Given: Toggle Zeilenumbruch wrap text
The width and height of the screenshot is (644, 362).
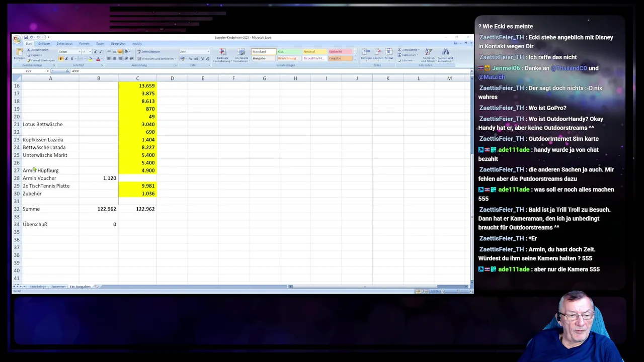Looking at the screenshot, I should [149, 52].
